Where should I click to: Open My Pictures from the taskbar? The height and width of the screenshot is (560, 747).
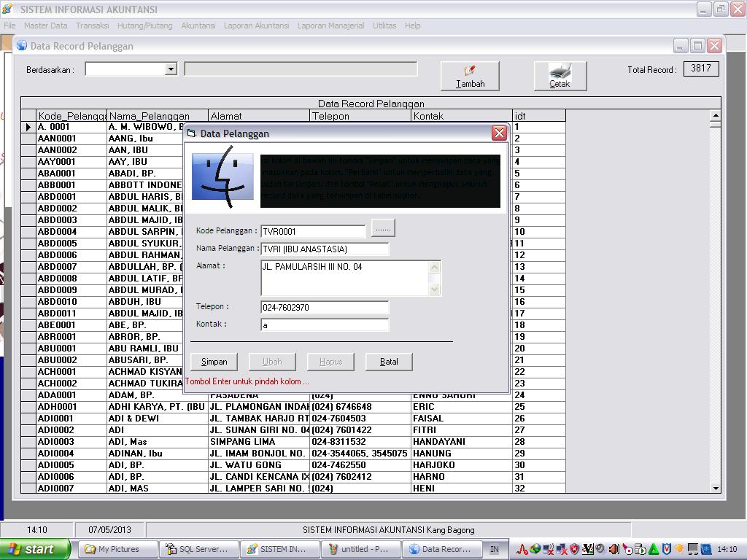117,549
